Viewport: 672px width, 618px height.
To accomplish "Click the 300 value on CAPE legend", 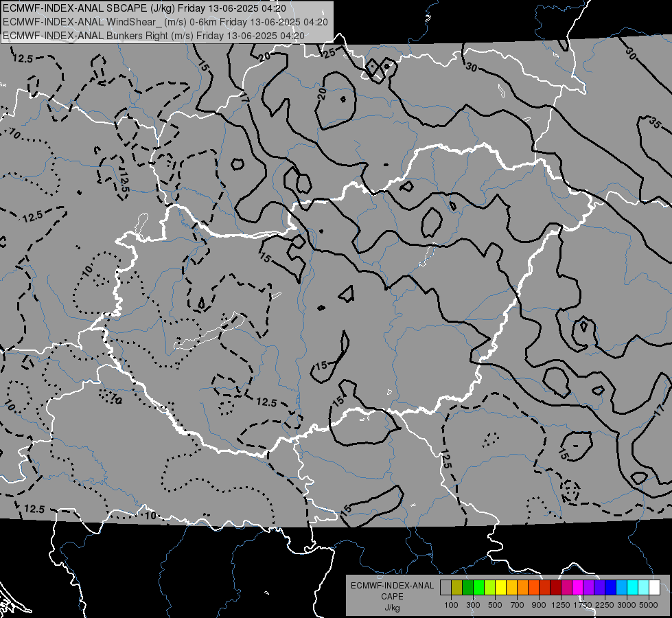I will click(x=473, y=605).
